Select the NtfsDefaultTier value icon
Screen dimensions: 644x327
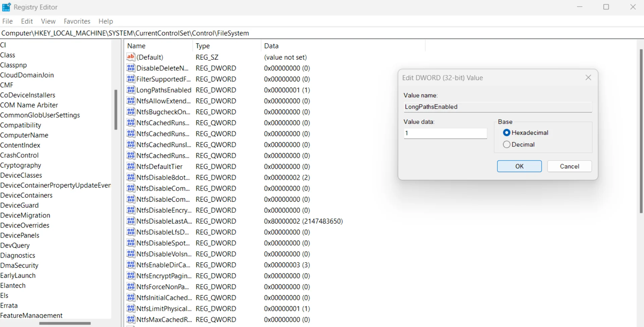[x=131, y=167]
